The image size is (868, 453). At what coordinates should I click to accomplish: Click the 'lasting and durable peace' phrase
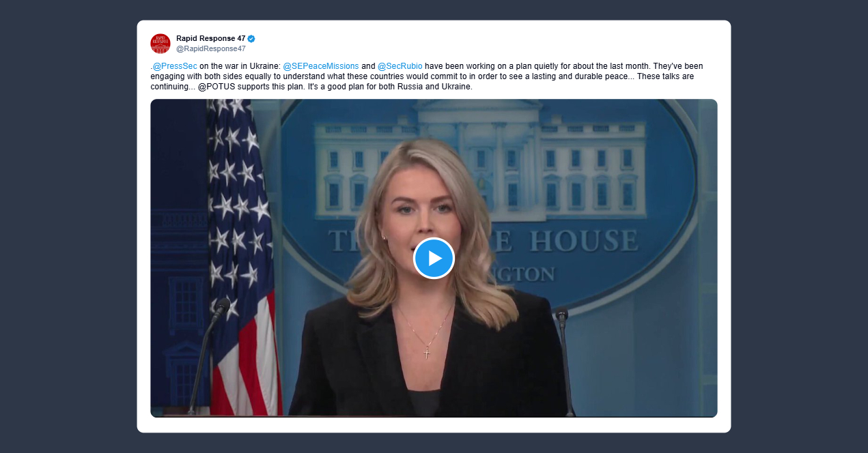579,77
